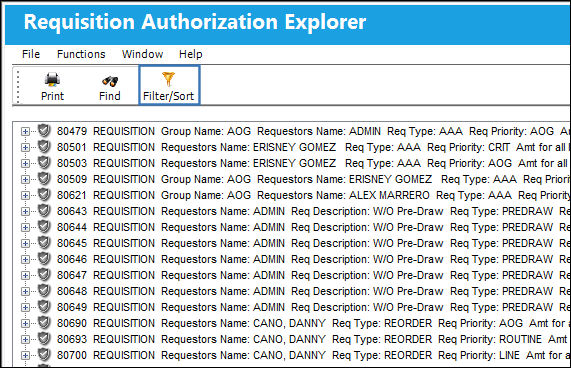This screenshot has height=368, width=571.
Task: Expand requisition 80509 tree node
Action: coord(25,179)
